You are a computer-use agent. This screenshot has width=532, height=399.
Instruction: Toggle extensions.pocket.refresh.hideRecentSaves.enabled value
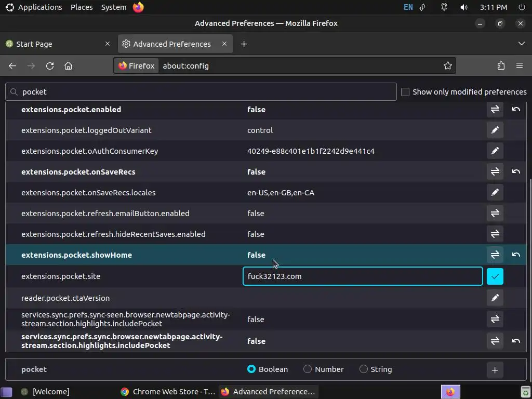(x=495, y=234)
